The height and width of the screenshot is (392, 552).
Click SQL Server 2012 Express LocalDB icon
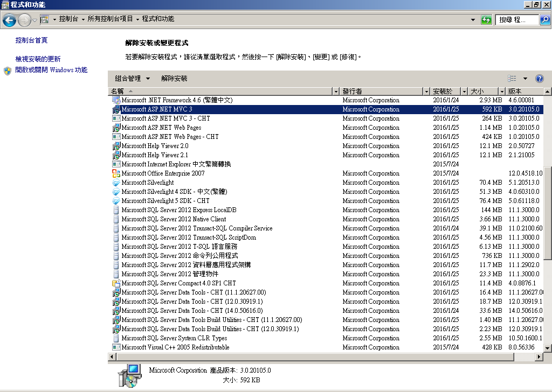pyautogui.click(x=116, y=210)
